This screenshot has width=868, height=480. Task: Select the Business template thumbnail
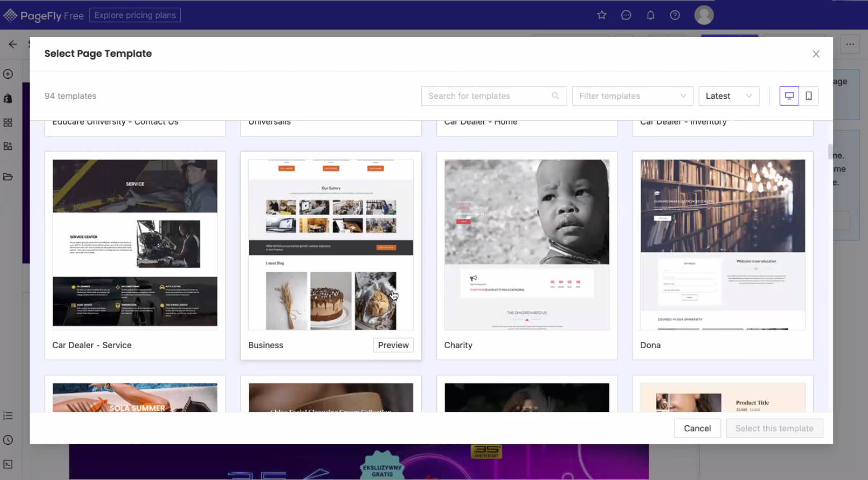click(x=331, y=244)
